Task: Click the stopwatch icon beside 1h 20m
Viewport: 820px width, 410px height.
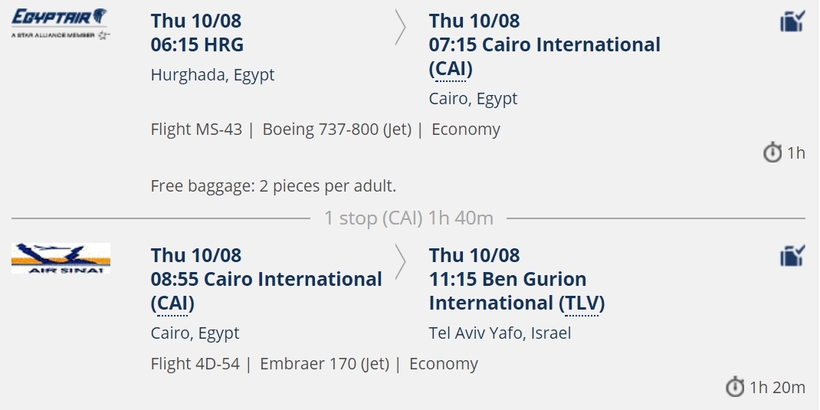Action: pyautogui.click(x=735, y=387)
